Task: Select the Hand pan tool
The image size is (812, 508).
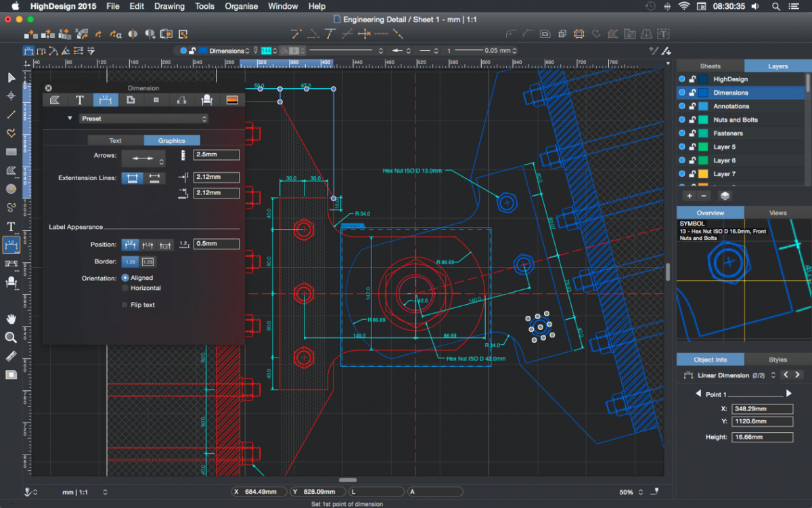Action: (11, 319)
